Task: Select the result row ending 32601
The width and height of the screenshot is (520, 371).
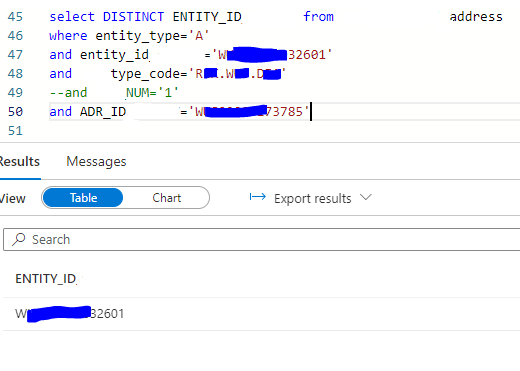Action: tap(262, 314)
